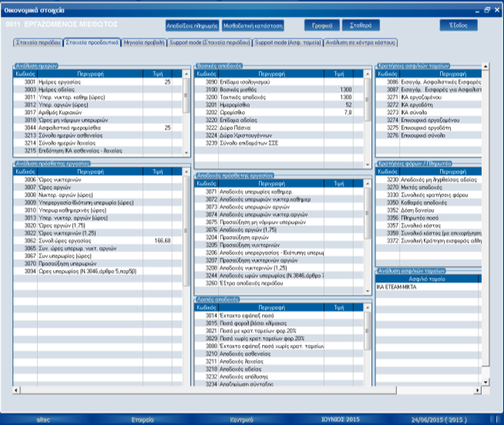Click the 166,68 value of Συνολ.ώρες εργασίας

pyautogui.click(x=163, y=241)
